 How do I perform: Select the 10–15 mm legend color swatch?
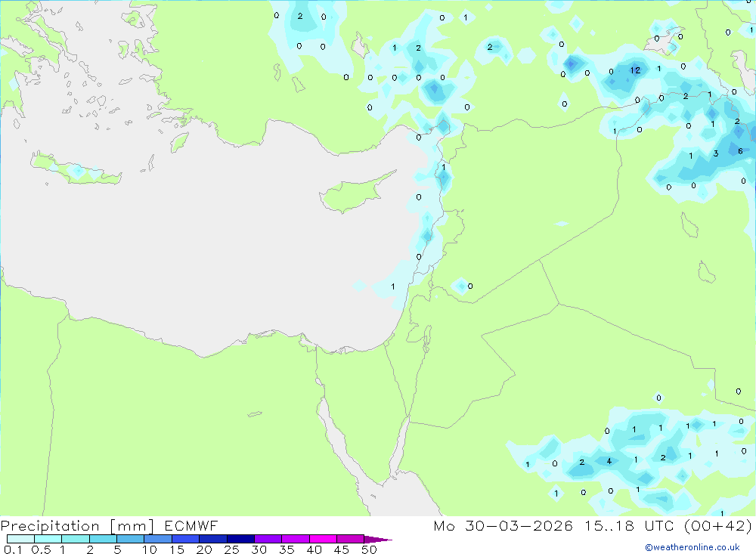click(158, 539)
